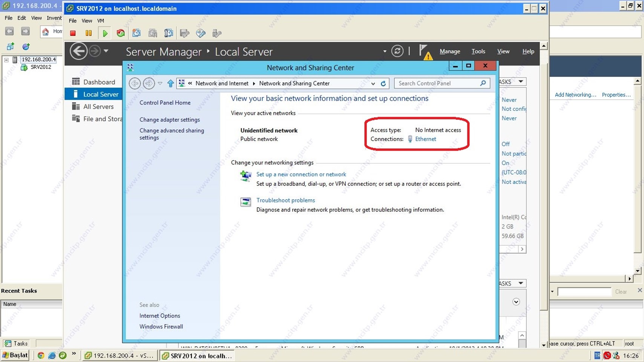Screen dimensions: 644x362
Task: Open the lower TASKS dropdown in Server Manager
Action: (x=521, y=283)
